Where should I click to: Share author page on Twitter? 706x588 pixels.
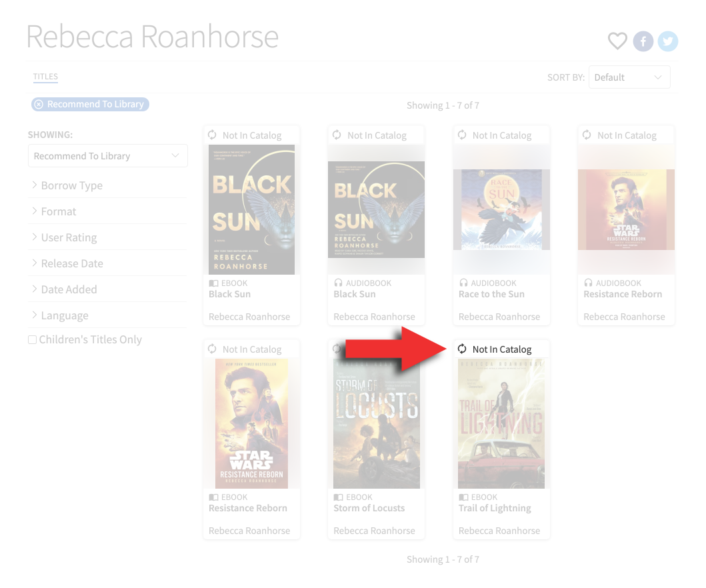coord(668,41)
